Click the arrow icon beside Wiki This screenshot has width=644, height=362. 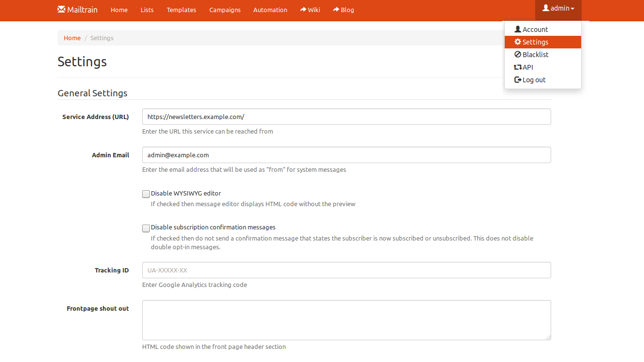coord(303,9)
